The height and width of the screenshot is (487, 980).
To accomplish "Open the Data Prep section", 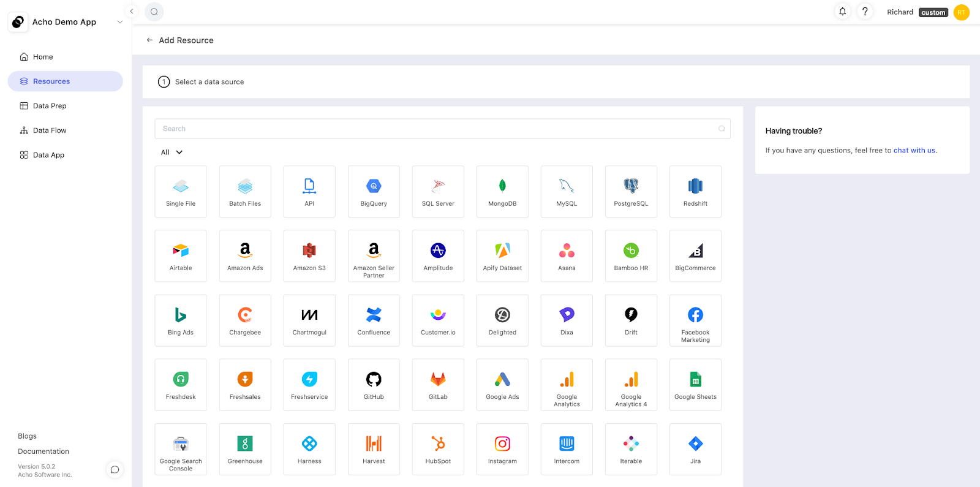I will coord(65,106).
